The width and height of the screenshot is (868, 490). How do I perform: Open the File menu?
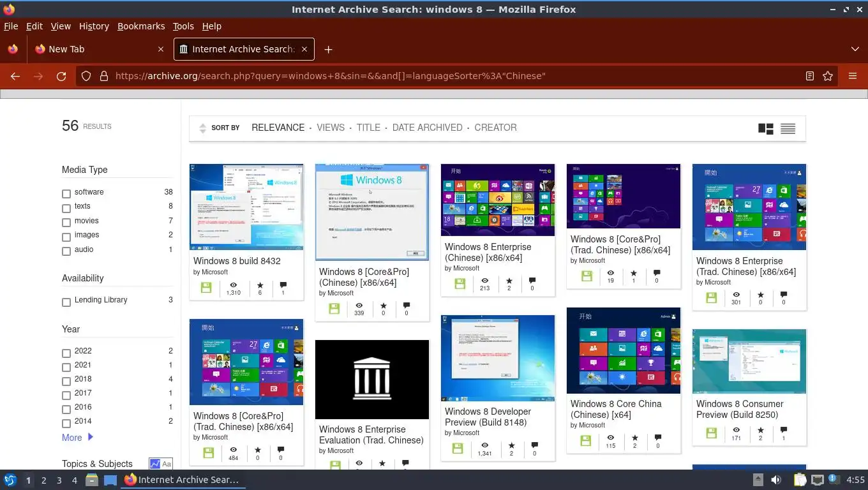pyautogui.click(x=11, y=26)
